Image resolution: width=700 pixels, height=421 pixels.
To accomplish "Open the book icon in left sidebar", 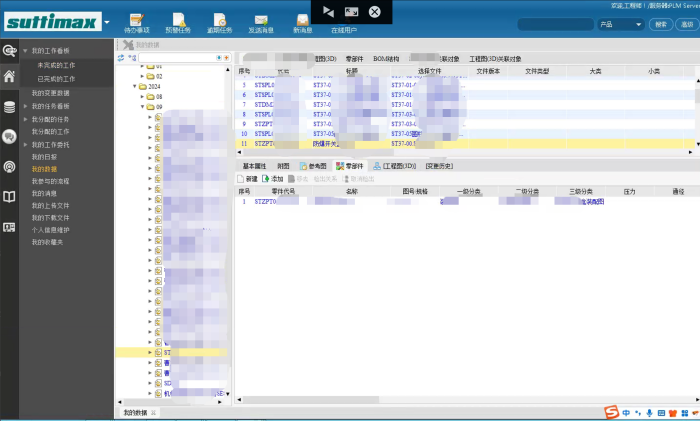I will click(9, 197).
